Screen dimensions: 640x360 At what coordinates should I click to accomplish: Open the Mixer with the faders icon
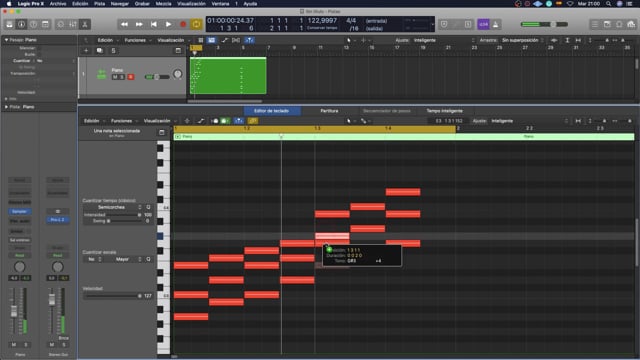pos(73,24)
